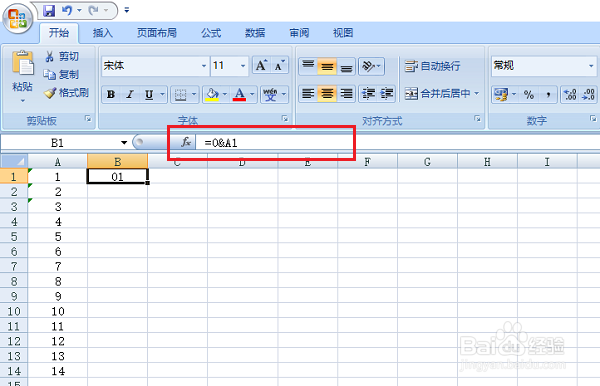Set bottom vertical alignment

point(346,66)
